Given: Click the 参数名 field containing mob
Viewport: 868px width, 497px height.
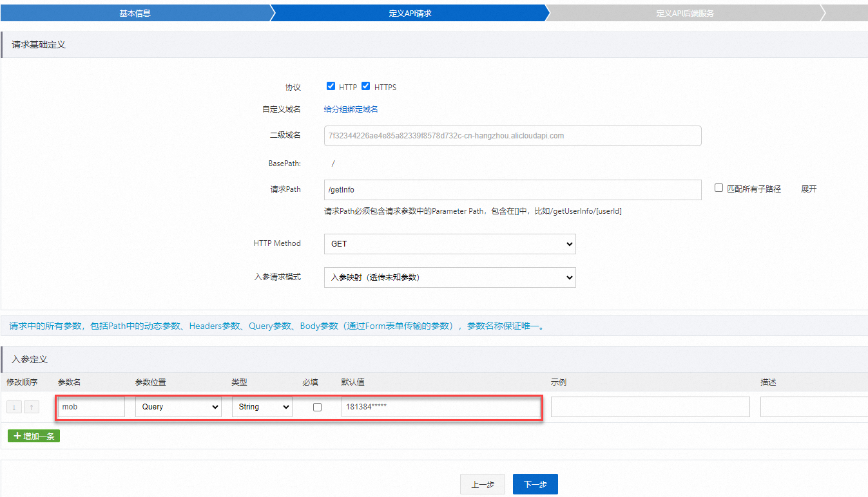Looking at the screenshot, I should coord(91,407).
